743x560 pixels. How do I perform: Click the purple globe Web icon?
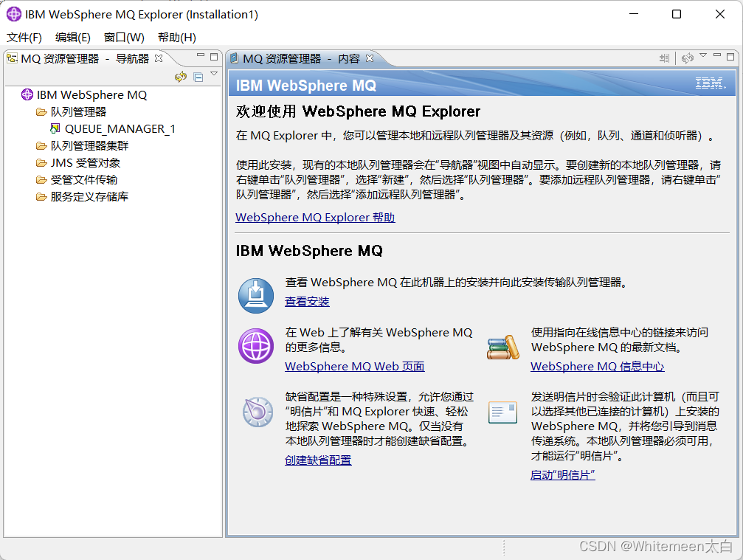pyautogui.click(x=256, y=346)
